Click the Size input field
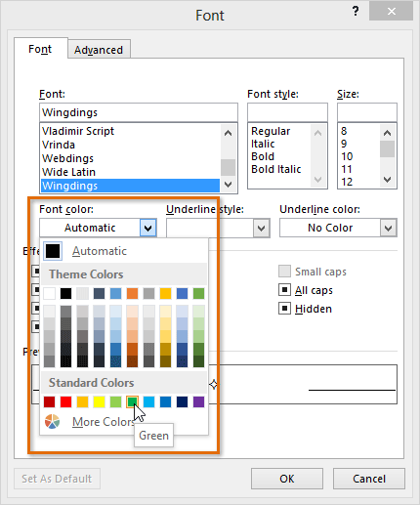Screen dimensions: 420x505 coord(367,112)
